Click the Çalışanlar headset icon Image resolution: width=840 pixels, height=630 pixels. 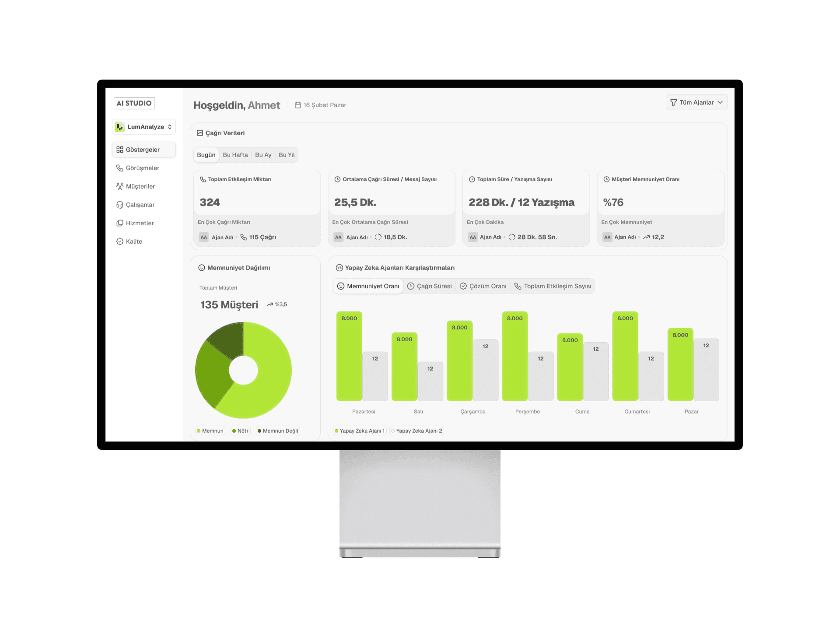pyautogui.click(x=119, y=205)
